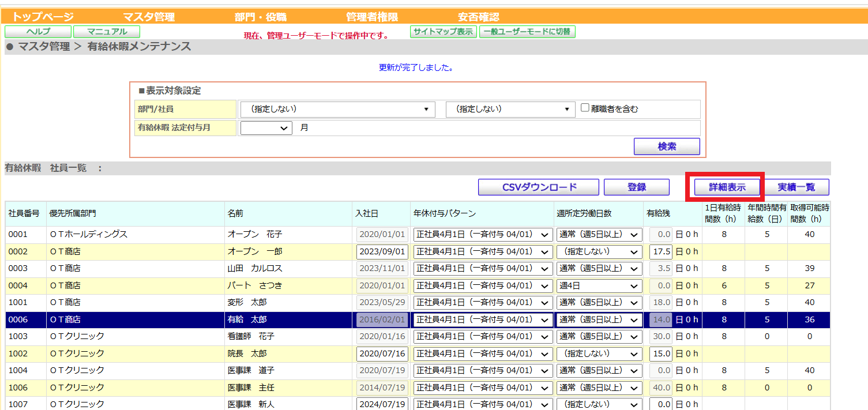The width and height of the screenshot is (868, 410).
Task: Open the マニュアル button
Action: [107, 32]
